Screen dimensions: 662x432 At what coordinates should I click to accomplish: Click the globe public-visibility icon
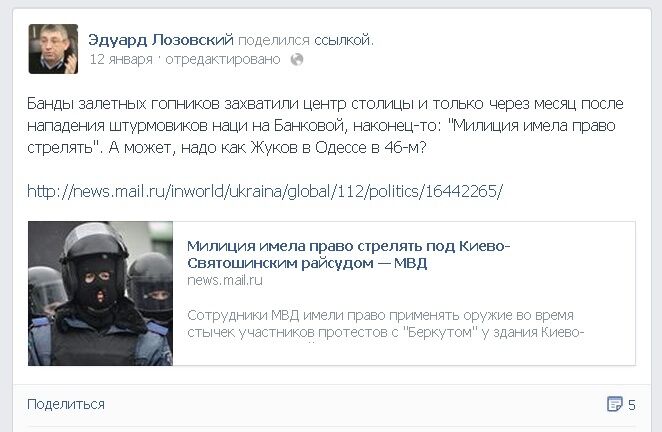(297, 60)
